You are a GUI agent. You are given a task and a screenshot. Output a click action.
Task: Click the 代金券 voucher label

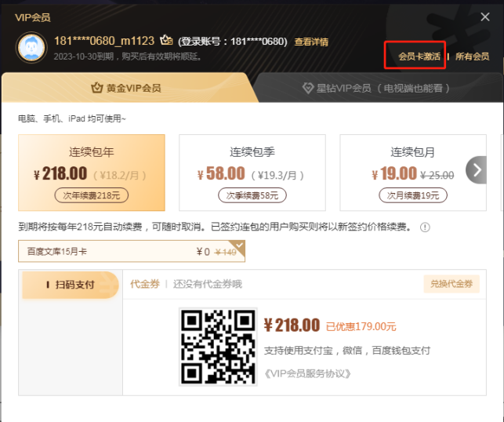[144, 284]
